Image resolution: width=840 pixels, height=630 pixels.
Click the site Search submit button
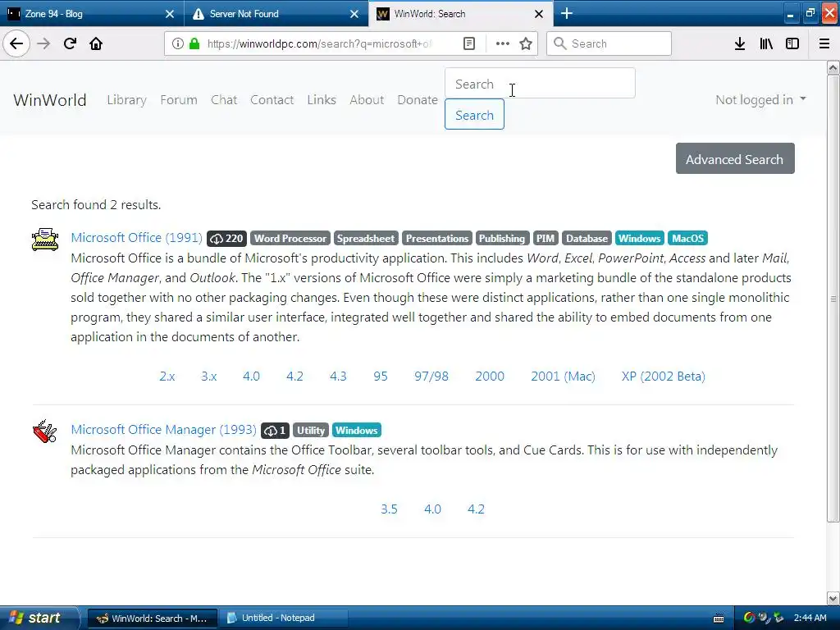tap(474, 115)
